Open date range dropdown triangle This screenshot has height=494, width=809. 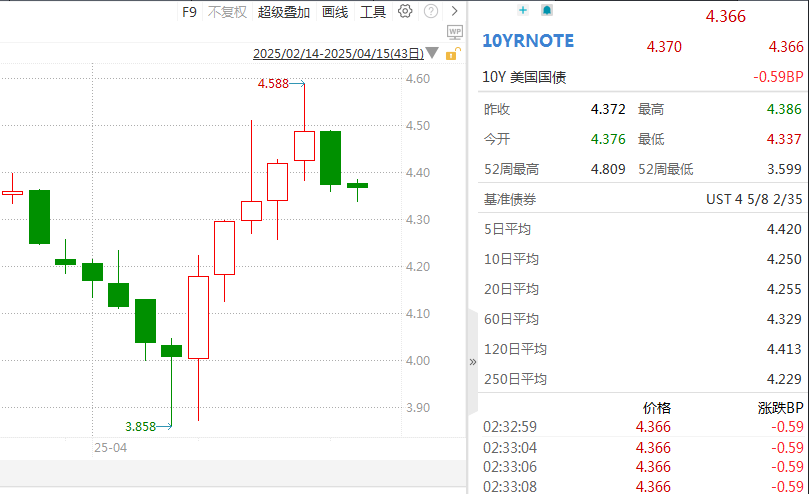tap(432, 53)
